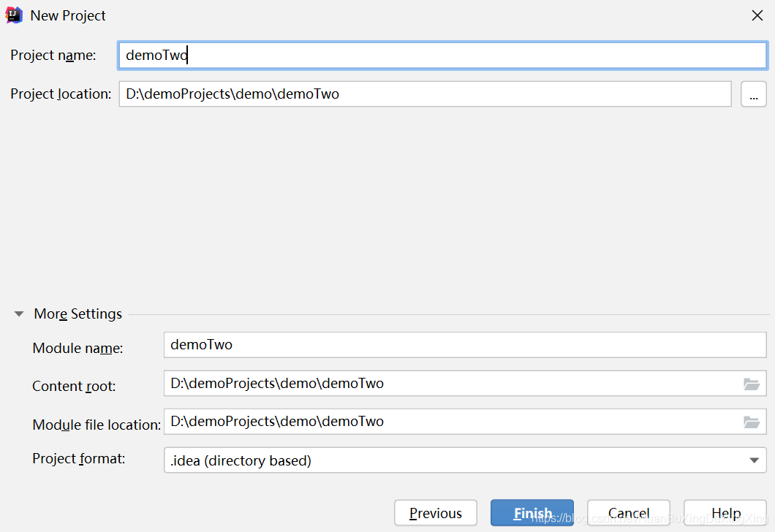This screenshot has width=775, height=532.
Task: Open Help for New Project
Action: coord(725,513)
